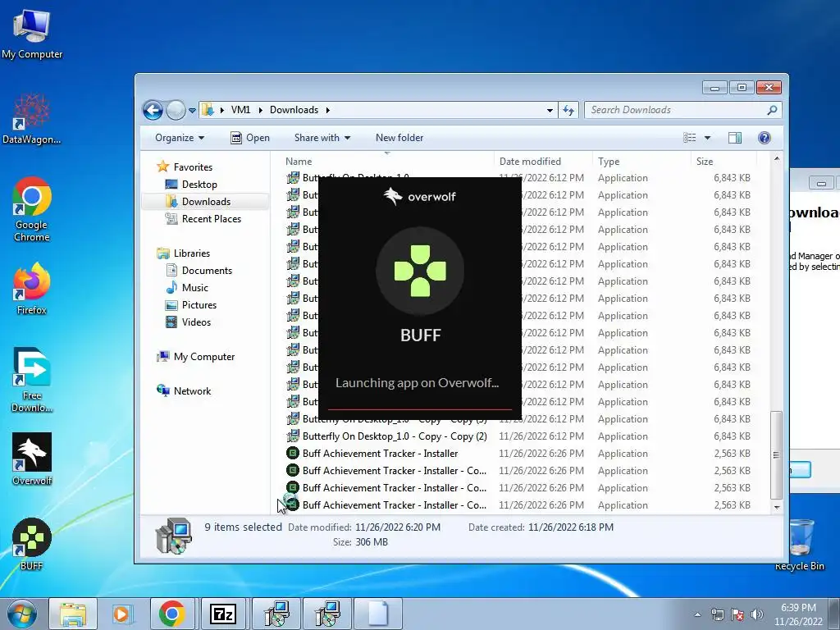The height and width of the screenshot is (630, 840).
Task: Expand the arrow after VM1 in the breadcrumb
Action: point(260,110)
